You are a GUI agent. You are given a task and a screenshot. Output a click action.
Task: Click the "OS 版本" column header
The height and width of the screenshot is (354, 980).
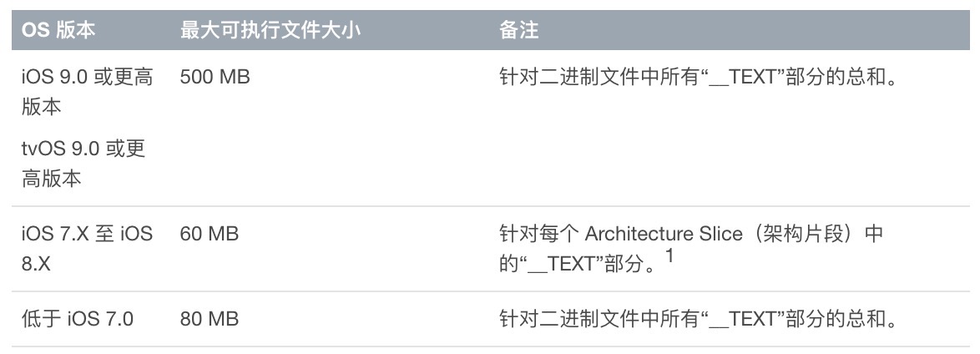[58, 31]
